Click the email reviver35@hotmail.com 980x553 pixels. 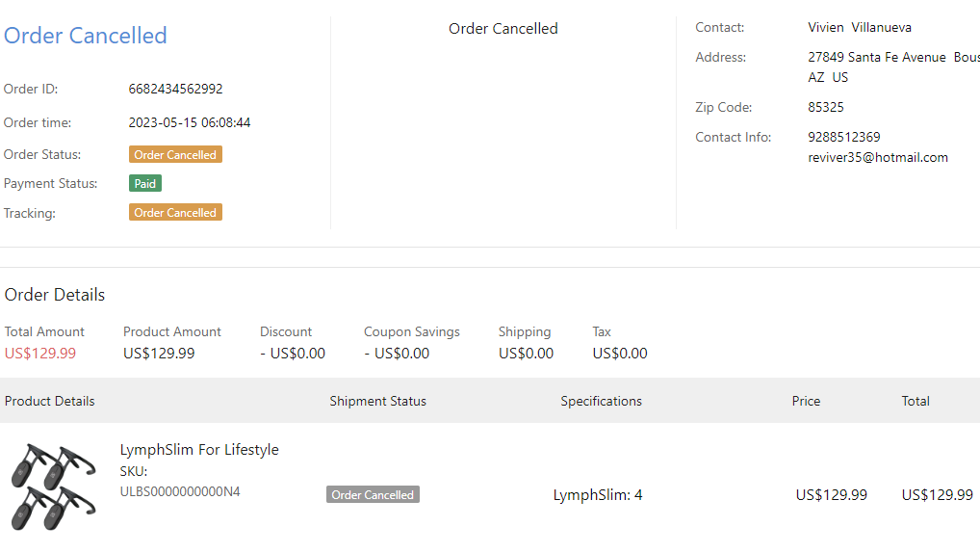[878, 157]
